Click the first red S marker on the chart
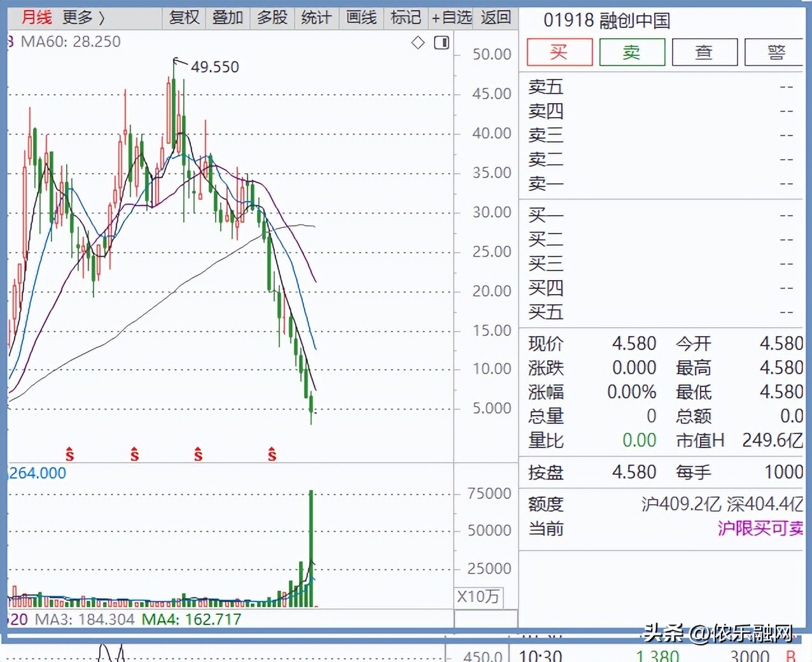Screen dimensions: 812x662 point(70,454)
